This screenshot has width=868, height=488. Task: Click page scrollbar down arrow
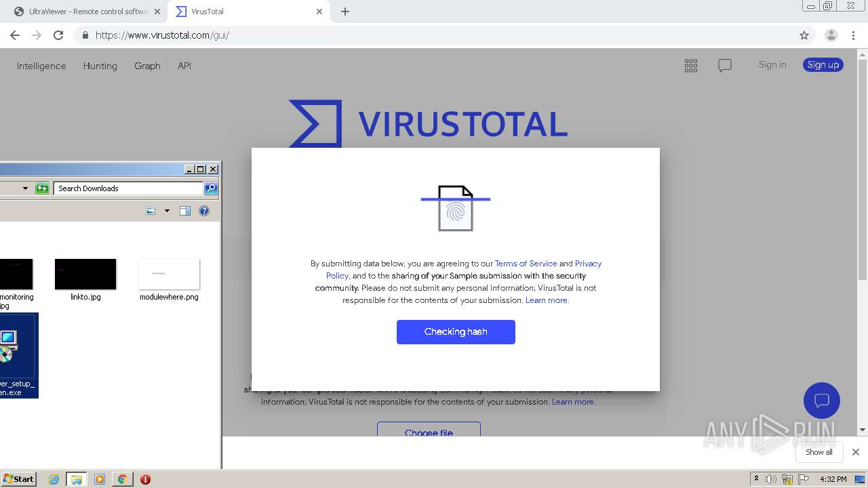[x=863, y=430]
